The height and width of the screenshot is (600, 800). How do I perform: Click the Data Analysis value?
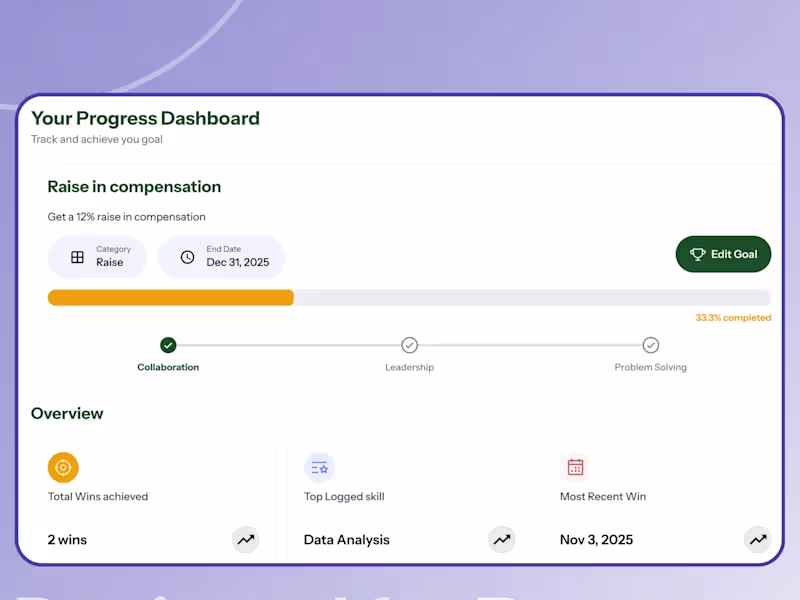(346, 540)
